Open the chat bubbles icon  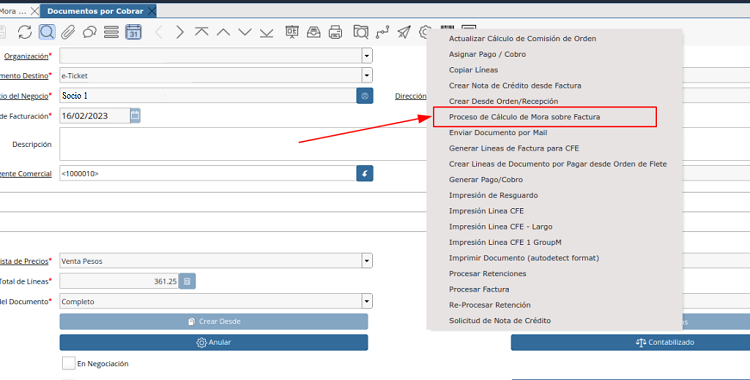point(89,32)
